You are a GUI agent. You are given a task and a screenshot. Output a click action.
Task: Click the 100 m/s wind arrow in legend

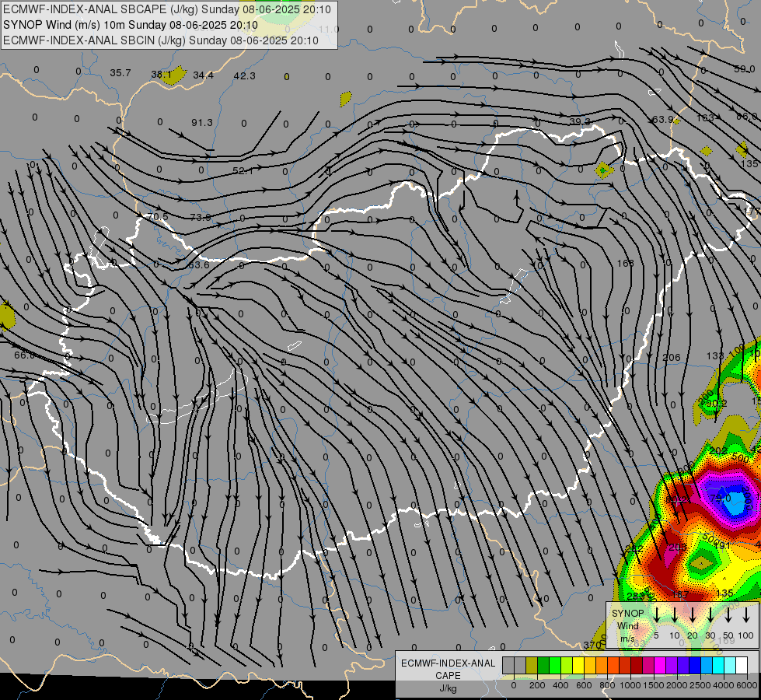tap(746, 614)
